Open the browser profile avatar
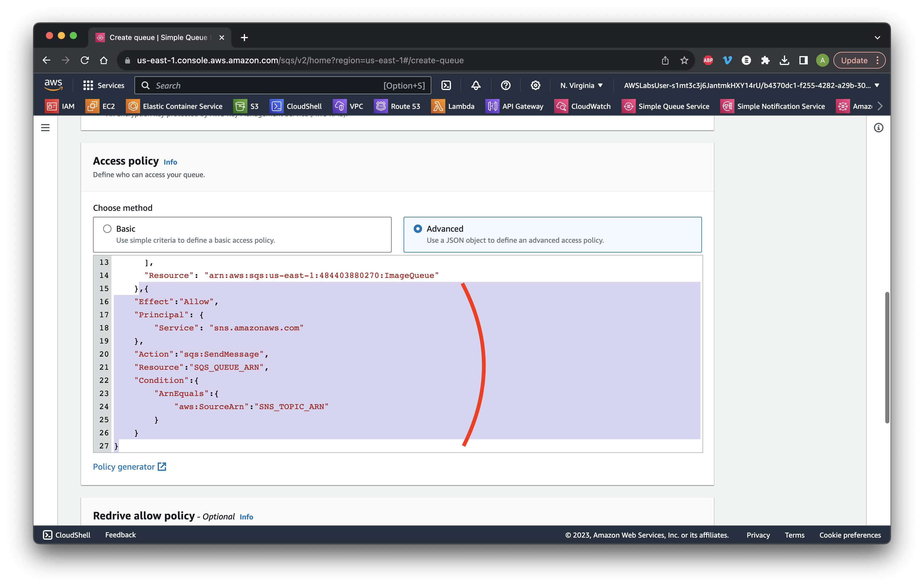 [x=822, y=60]
